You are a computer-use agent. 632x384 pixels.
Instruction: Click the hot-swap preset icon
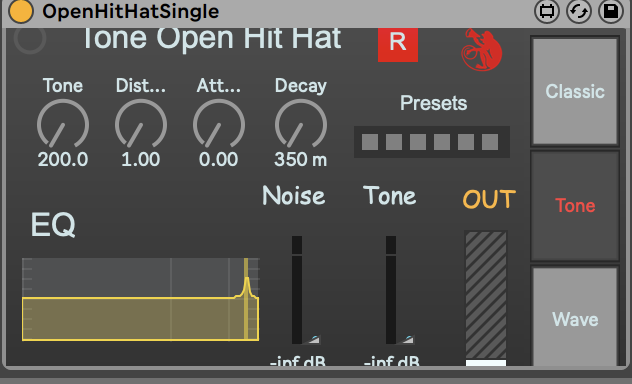[x=579, y=11]
